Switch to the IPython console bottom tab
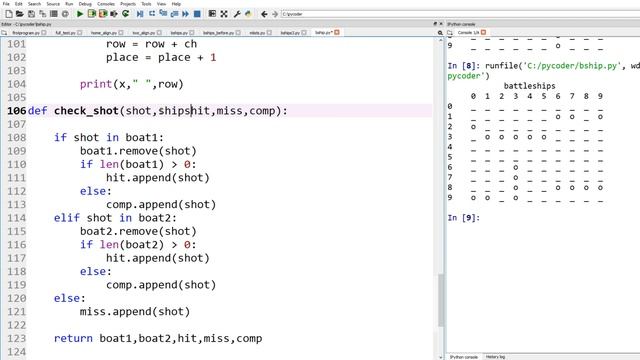The height and width of the screenshot is (360, 640). point(464,357)
